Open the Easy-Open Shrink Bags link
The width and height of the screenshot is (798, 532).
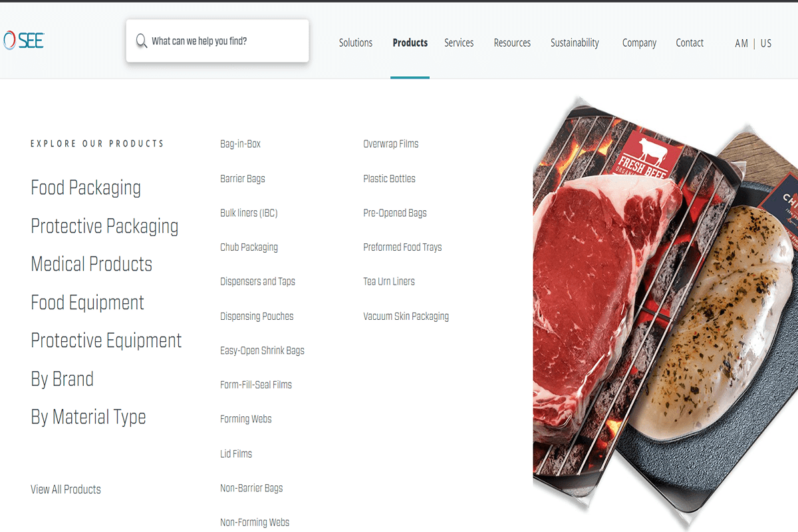(x=262, y=350)
